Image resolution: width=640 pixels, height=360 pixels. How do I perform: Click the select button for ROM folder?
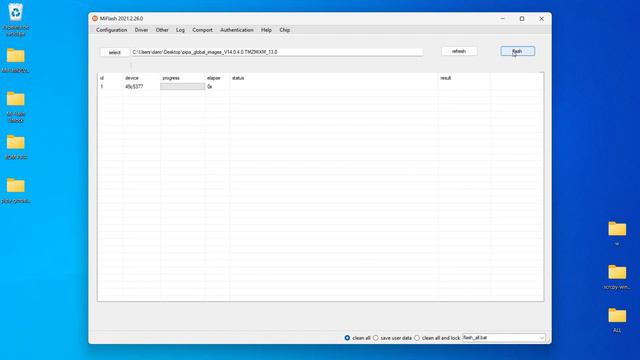coord(115,52)
